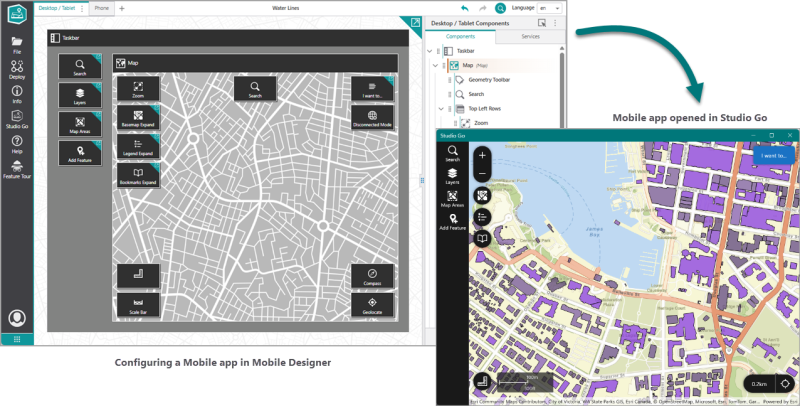
Task: Open Map Areas in the Studio Go app
Action: tap(452, 199)
